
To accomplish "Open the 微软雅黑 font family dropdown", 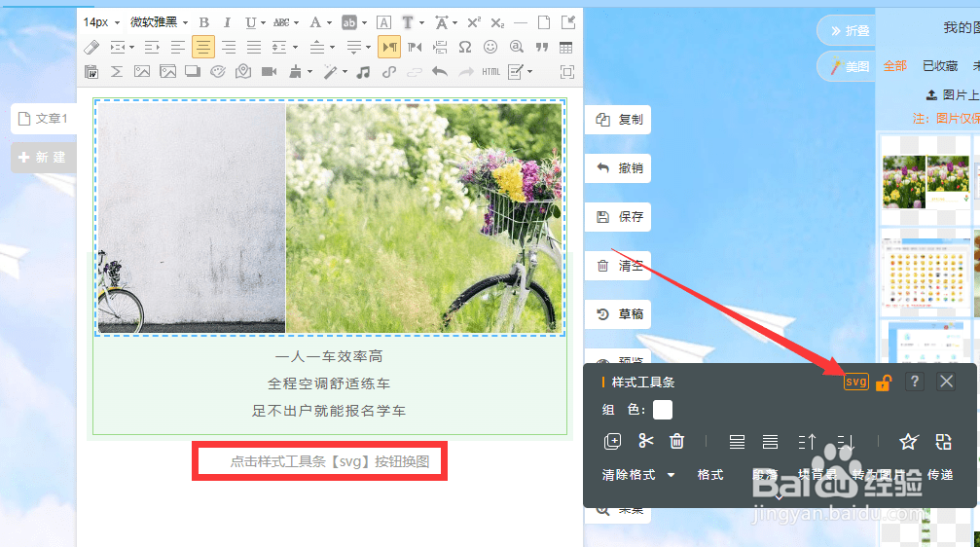I will point(159,22).
